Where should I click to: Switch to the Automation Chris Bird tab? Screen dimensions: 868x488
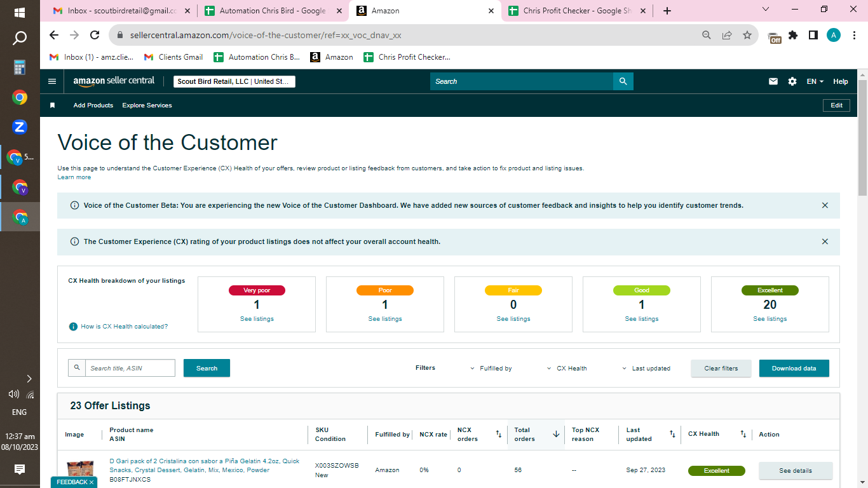272,11
